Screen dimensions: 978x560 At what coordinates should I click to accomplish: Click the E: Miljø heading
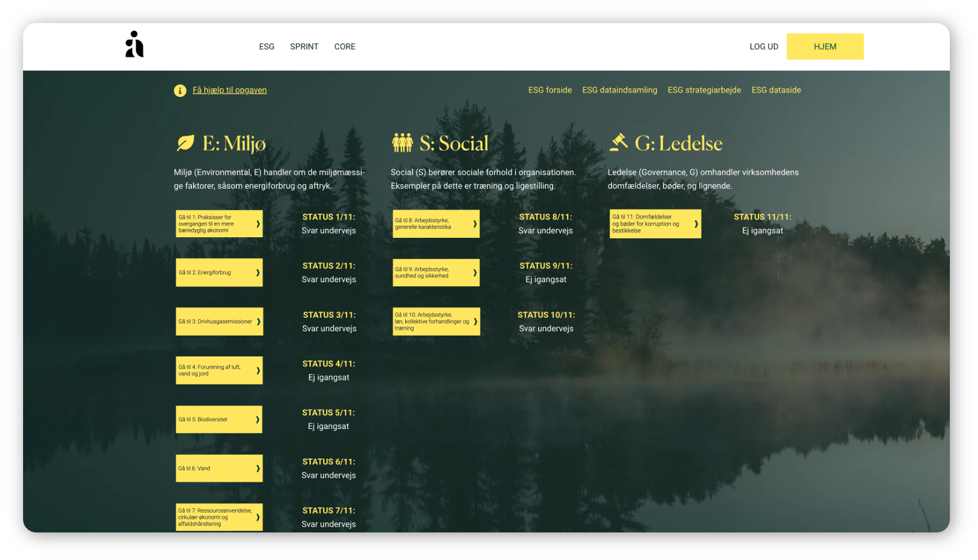click(234, 144)
